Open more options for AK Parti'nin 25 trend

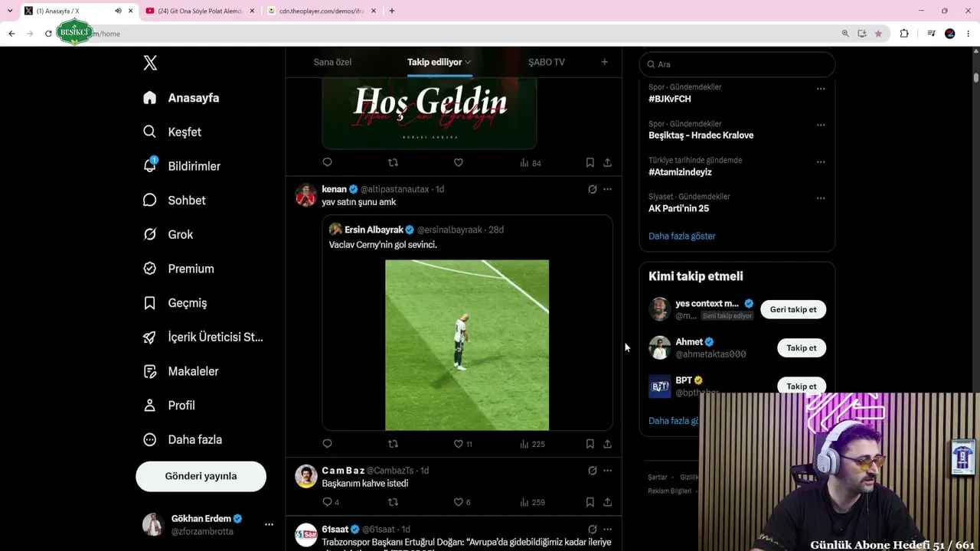point(821,198)
